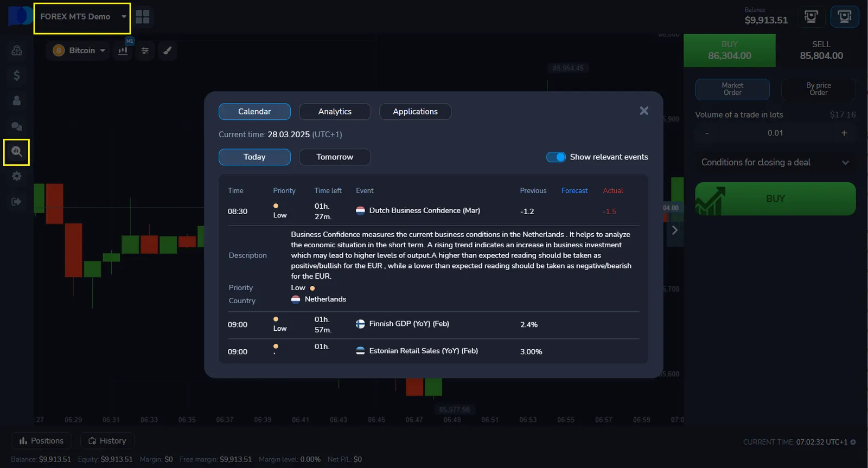
Task: Click the History button
Action: point(107,441)
